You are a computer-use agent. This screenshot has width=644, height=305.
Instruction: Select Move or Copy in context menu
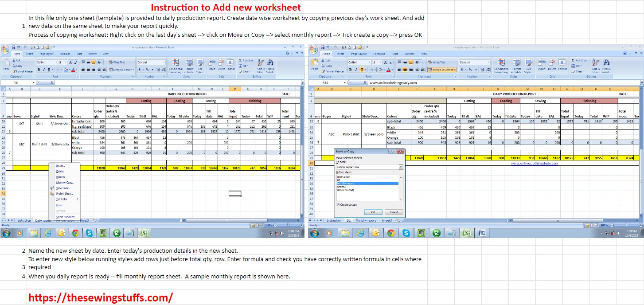[64, 183]
